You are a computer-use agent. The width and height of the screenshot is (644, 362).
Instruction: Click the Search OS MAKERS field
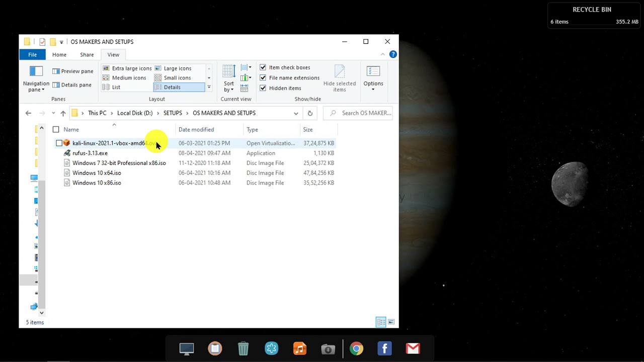(358, 113)
